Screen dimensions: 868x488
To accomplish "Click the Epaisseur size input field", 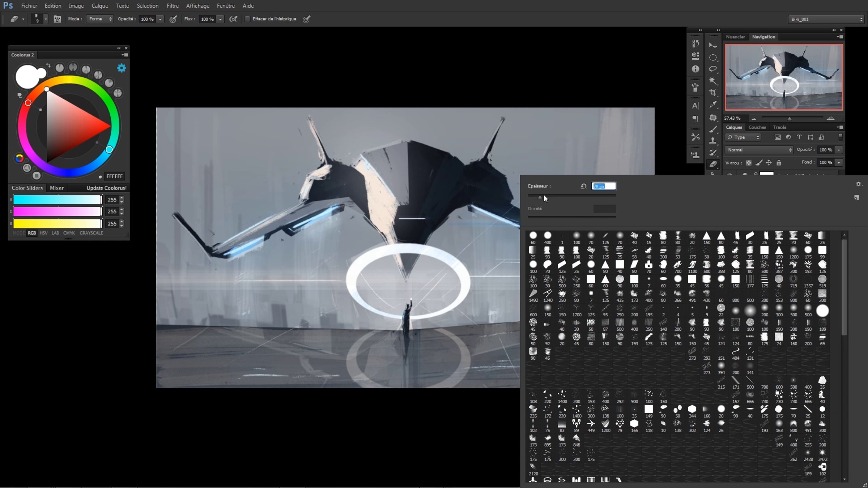I will (x=603, y=186).
